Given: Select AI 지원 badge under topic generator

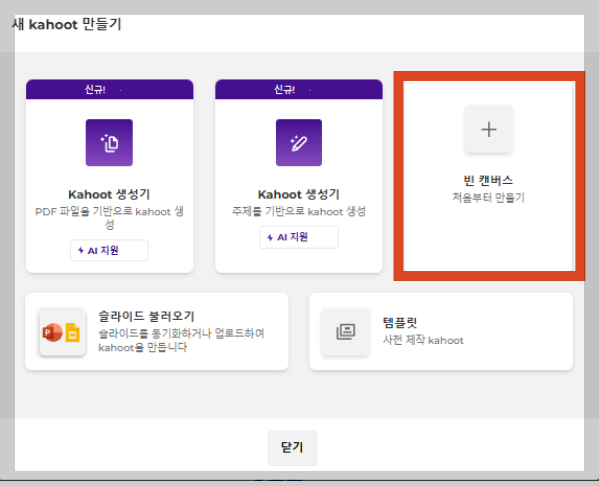Looking at the screenshot, I should point(299,237).
